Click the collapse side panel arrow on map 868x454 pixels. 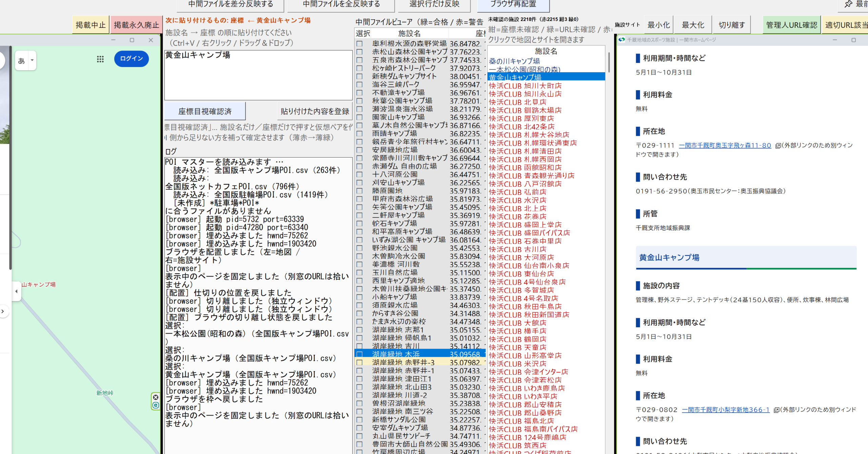click(x=16, y=291)
